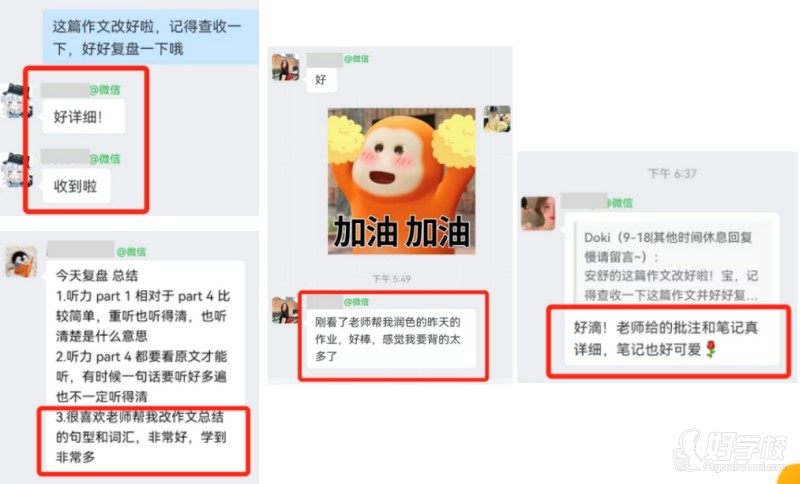
Task: Open the 加油 加油 orange monkey sticker
Action: click(402, 181)
